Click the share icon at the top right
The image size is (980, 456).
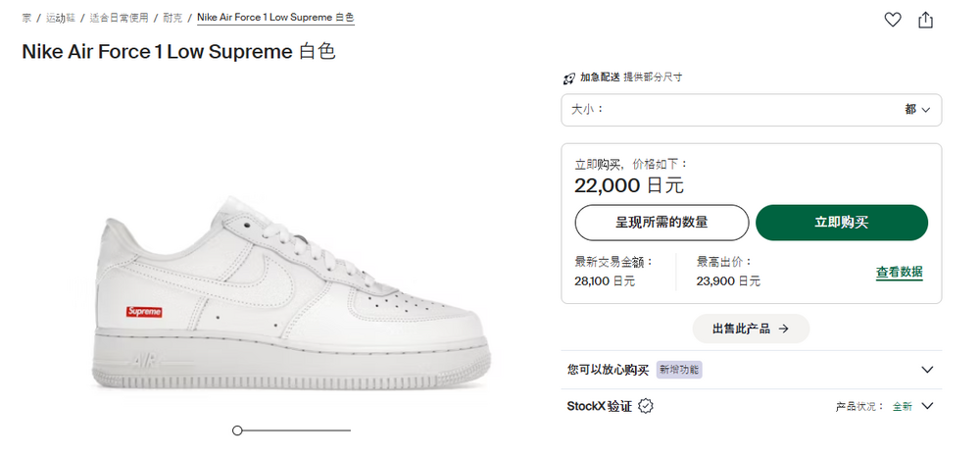[925, 20]
